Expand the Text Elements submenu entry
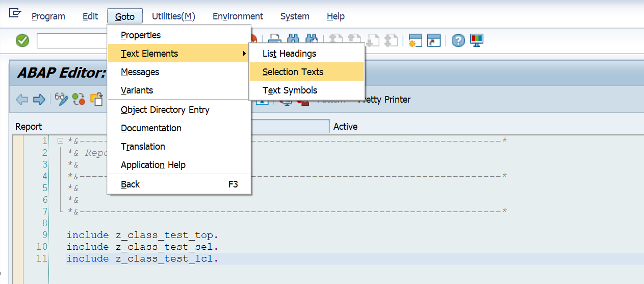 [179, 54]
